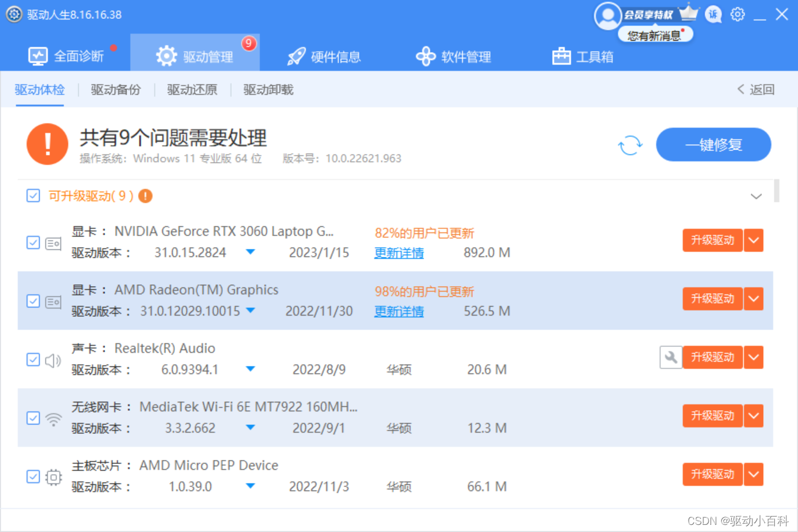This screenshot has height=532, width=798.
Task: Click the 驱动人生 app logo icon
Action: coord(14,14)
